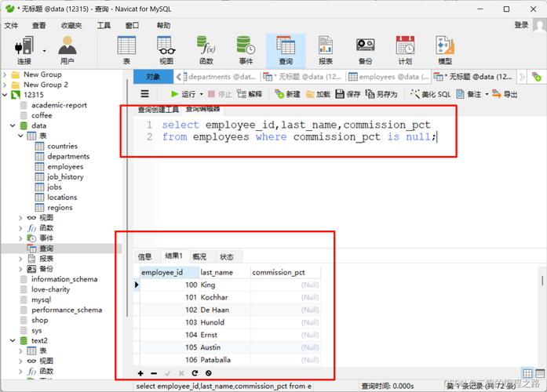Screen dimensions: 547x392
Task: Click the new-tab icon right of the tabs
Action: coord(537,77)
